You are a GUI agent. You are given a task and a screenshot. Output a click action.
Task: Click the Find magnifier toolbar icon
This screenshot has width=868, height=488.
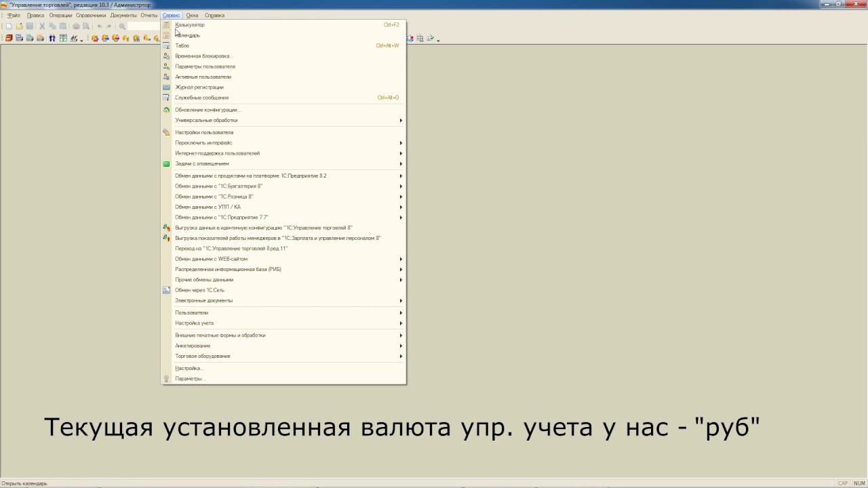pos(123,26)
